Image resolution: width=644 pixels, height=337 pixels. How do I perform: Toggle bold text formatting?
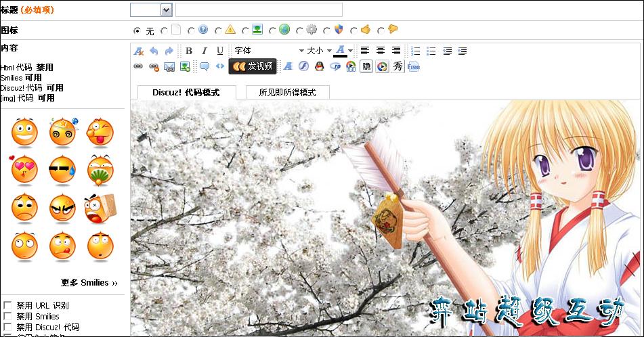click(189, 51)
